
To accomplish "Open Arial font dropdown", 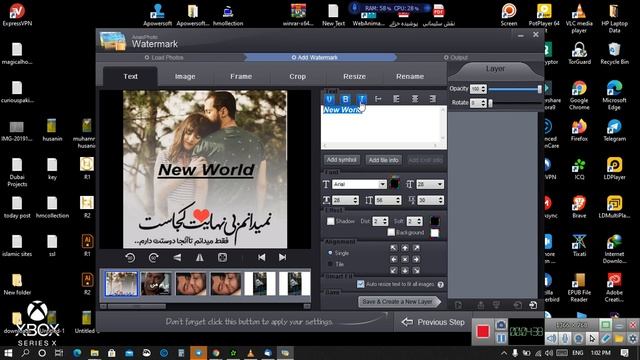I will point(359,184).
